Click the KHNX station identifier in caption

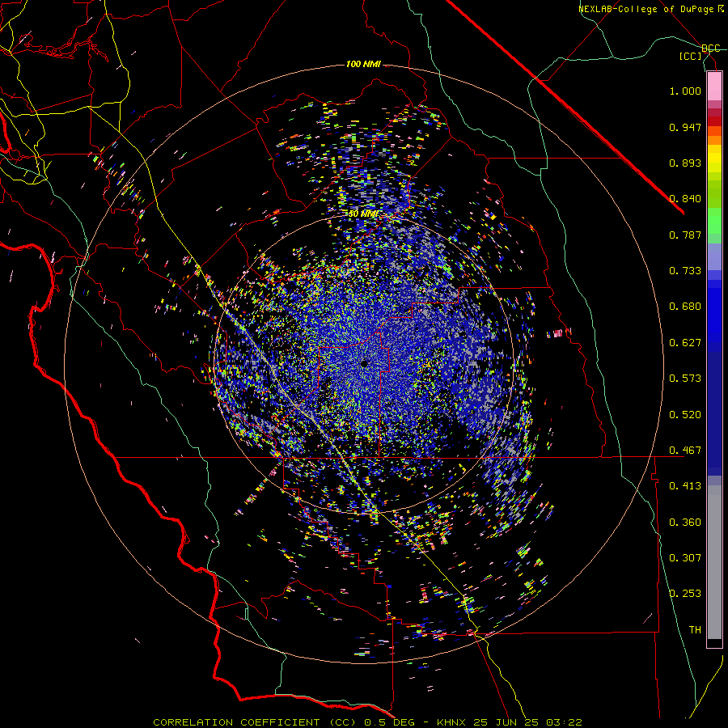point(453,722)
